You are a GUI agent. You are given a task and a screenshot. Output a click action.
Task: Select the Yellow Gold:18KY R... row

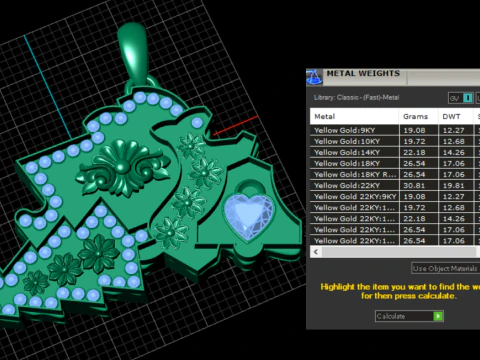pos(395,174)
